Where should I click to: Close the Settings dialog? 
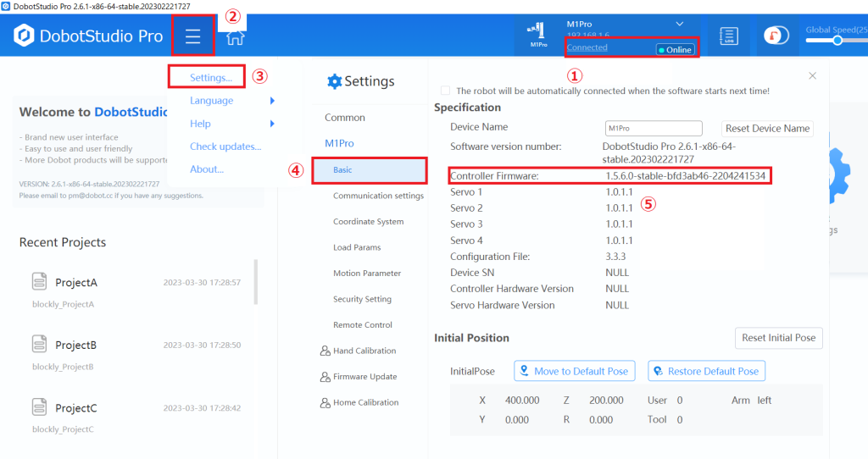pos(812,75)
